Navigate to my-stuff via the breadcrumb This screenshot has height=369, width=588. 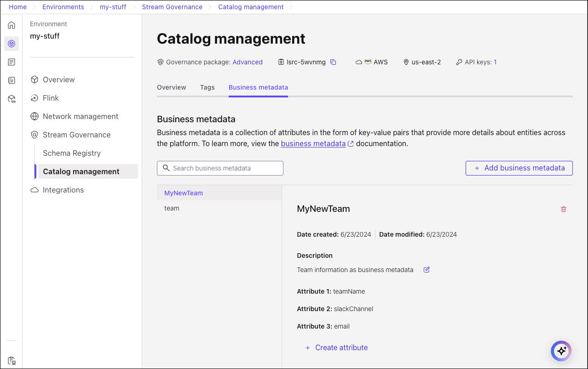[x=113, y=7]
